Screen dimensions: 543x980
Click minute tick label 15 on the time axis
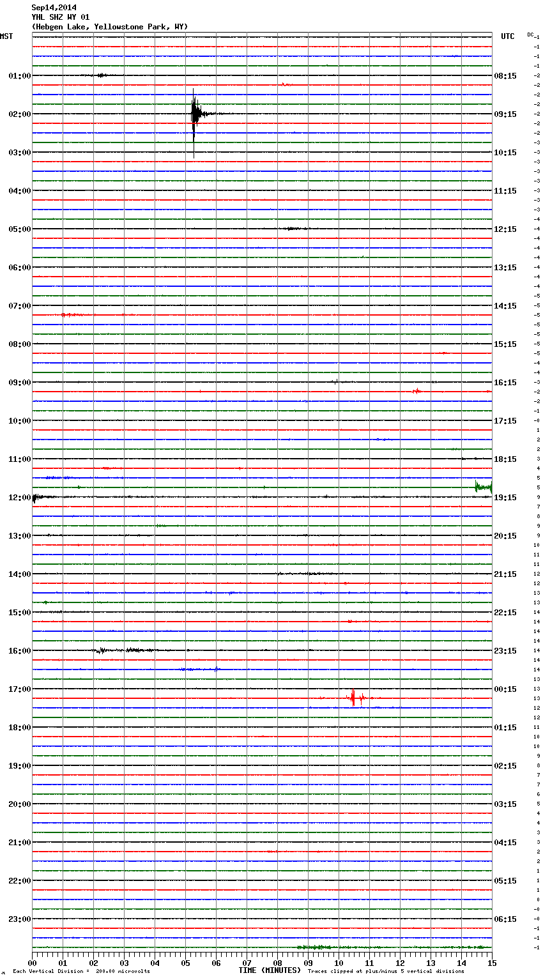[x=492, y=963]
